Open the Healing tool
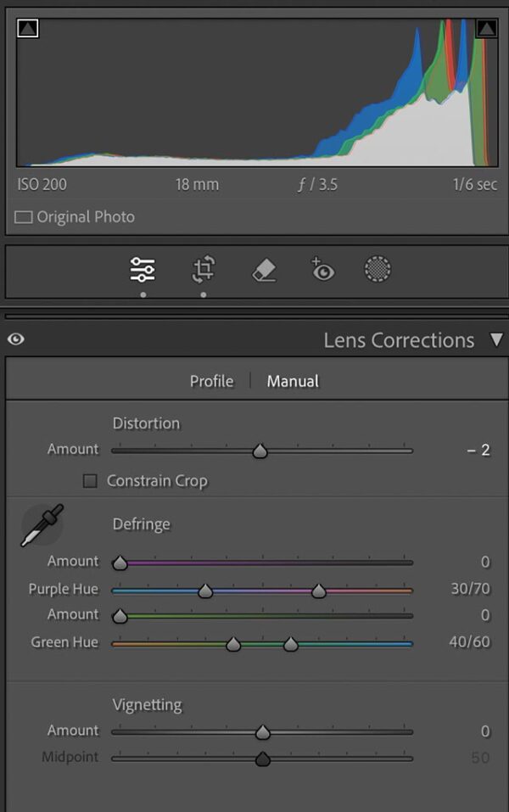Screen dimensions: 509x812 pos(263,268)
